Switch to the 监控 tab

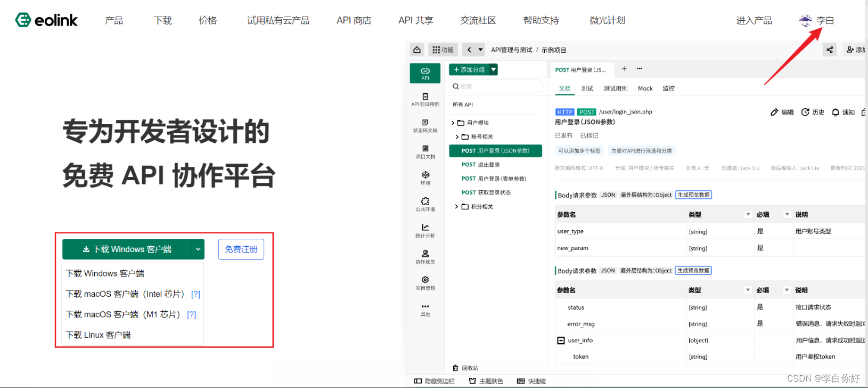669,88
